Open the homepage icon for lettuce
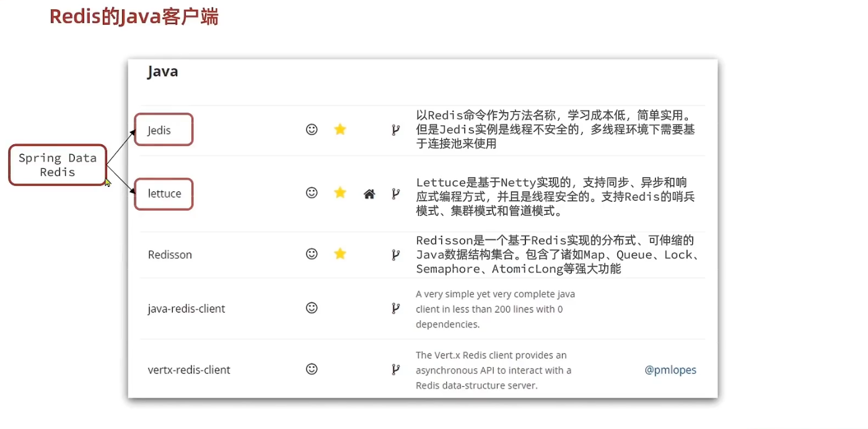The width and height of the screenshot is (868, 429). click(x=369, y=194)
